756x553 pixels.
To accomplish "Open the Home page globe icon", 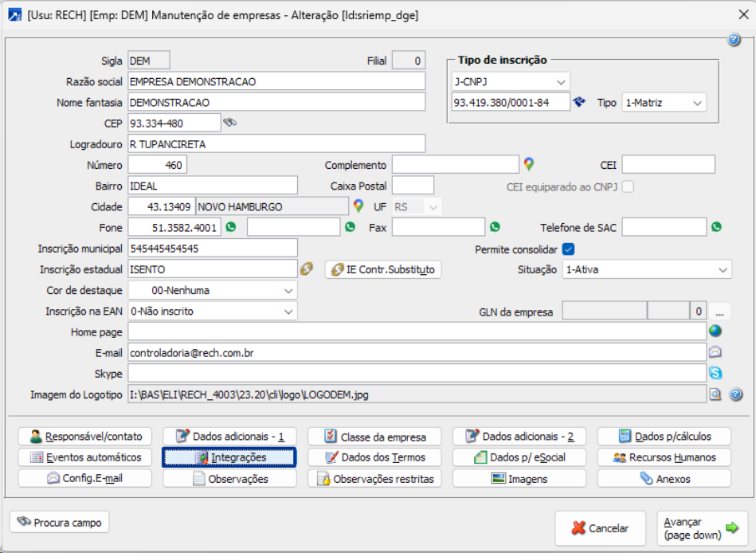I will (715, 331).
